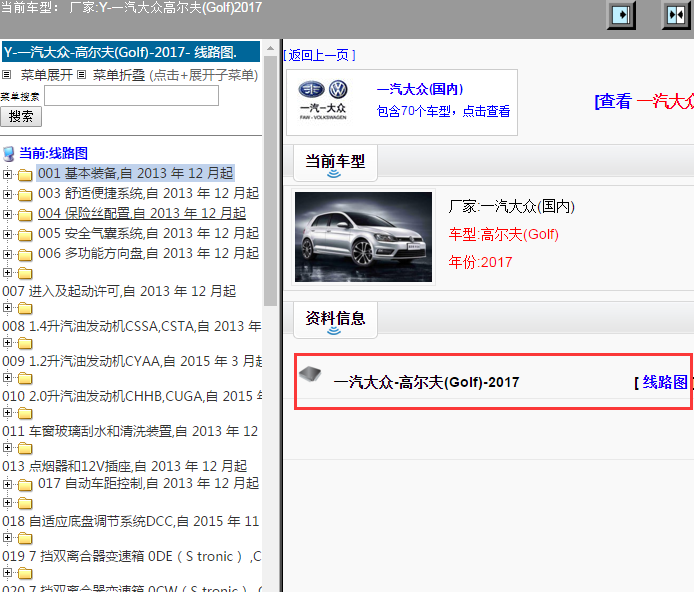Click the silver Golf car thumbnail
694x592 pixels.
[363, 237]
